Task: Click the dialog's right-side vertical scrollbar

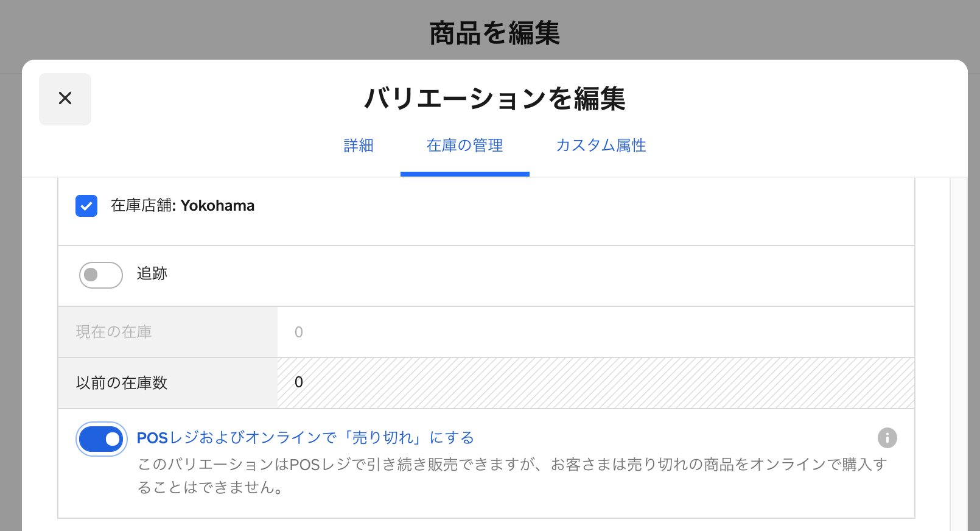Action: (959, 353)
